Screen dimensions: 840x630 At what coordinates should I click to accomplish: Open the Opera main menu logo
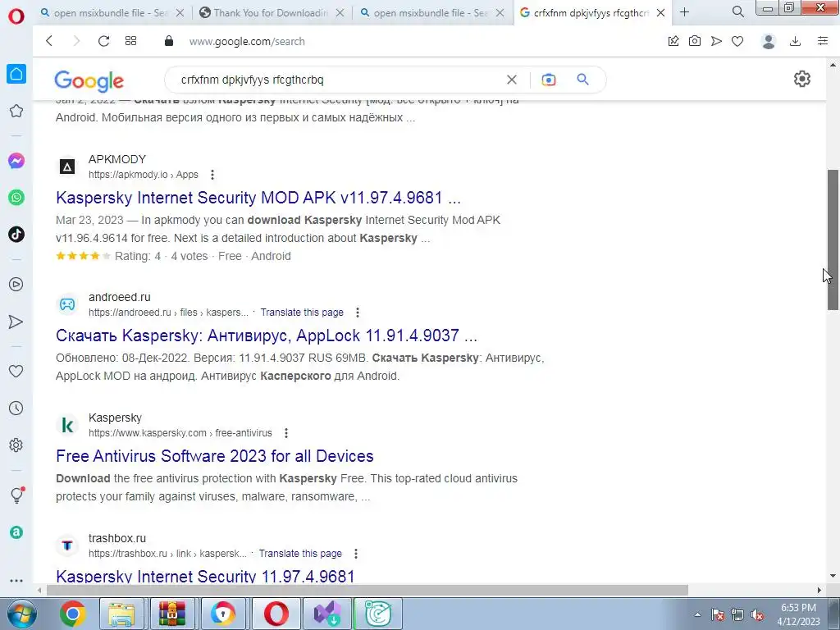point(16,15)
